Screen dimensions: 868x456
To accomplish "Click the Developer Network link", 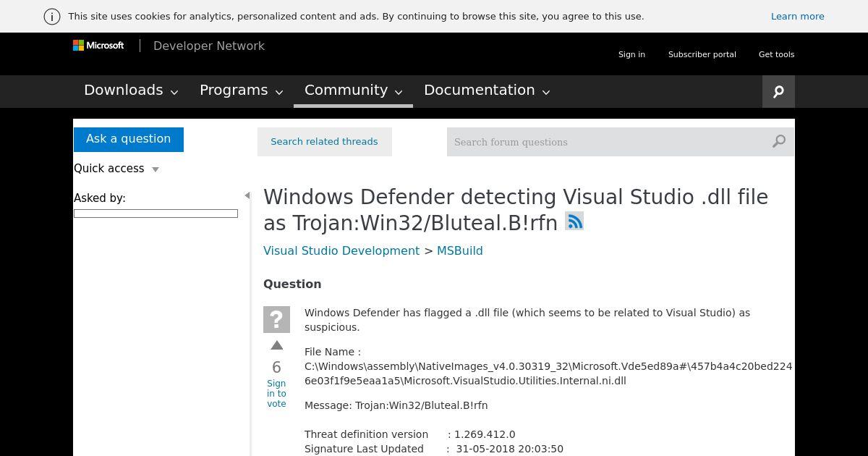I will click(209, 46).
